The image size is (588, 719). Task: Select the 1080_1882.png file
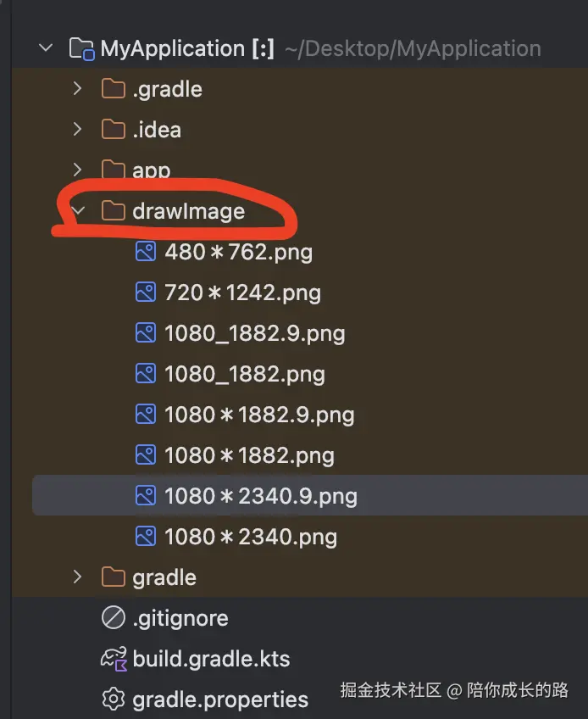[244, 374]
